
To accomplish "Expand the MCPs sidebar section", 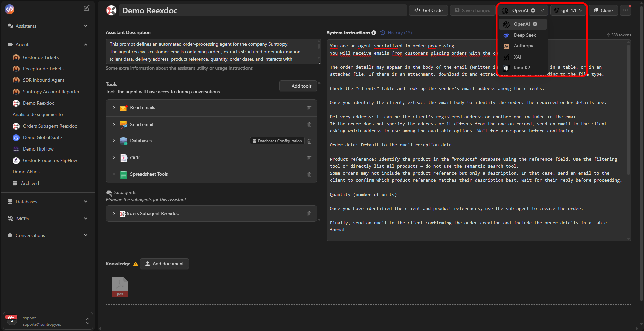I will point(86,219).
